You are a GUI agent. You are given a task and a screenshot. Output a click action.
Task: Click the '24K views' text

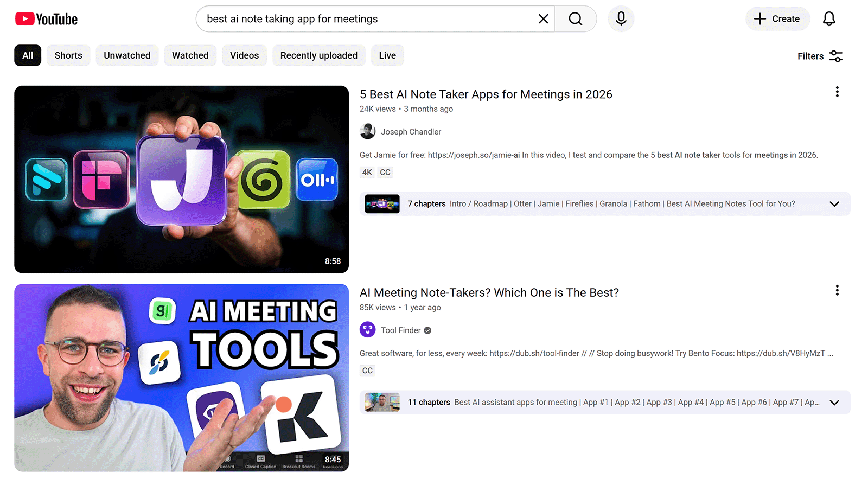tap(378, 109)
